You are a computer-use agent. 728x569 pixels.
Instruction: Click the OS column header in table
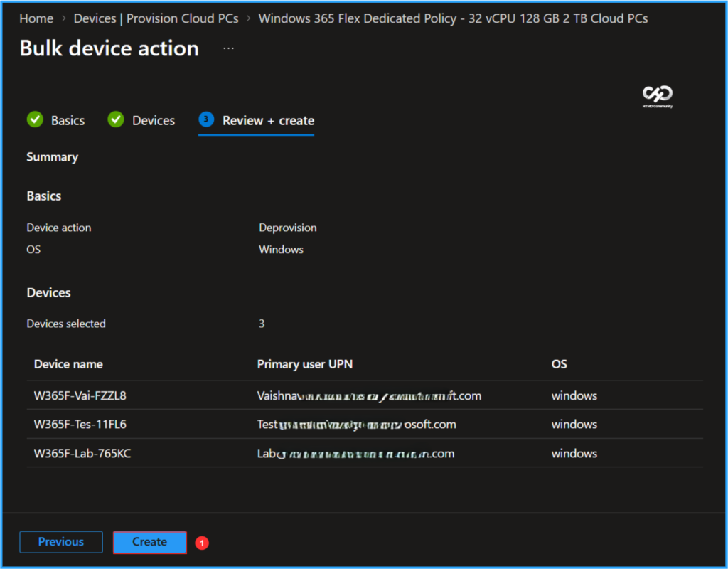559,364
